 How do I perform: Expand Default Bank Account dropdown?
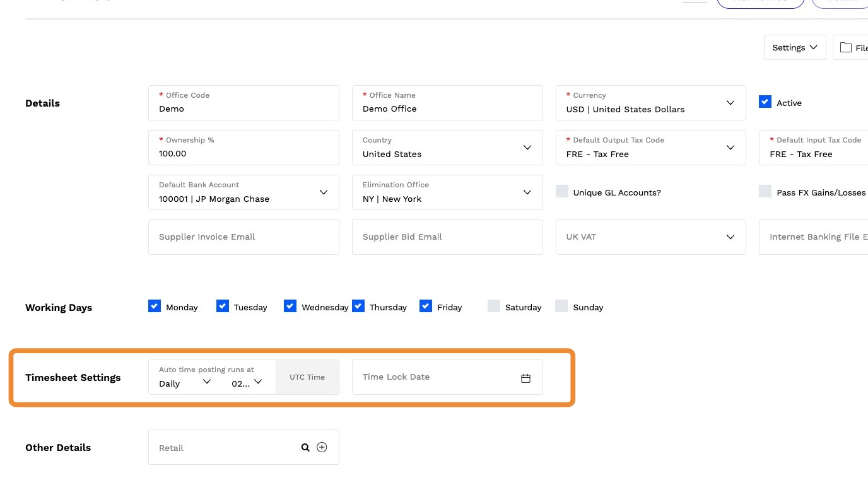pos(324,192)
